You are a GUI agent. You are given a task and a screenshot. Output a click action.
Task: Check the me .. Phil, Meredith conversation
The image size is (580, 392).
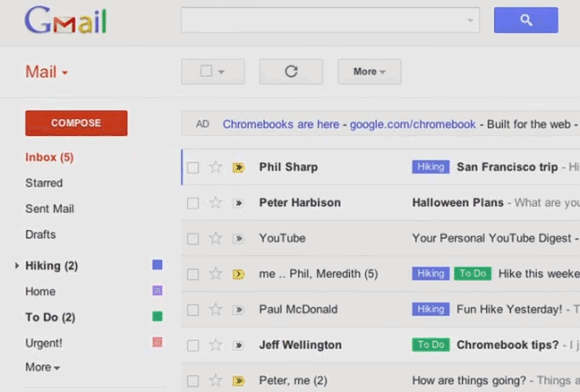pyautogui.click(x=193, y=274)
